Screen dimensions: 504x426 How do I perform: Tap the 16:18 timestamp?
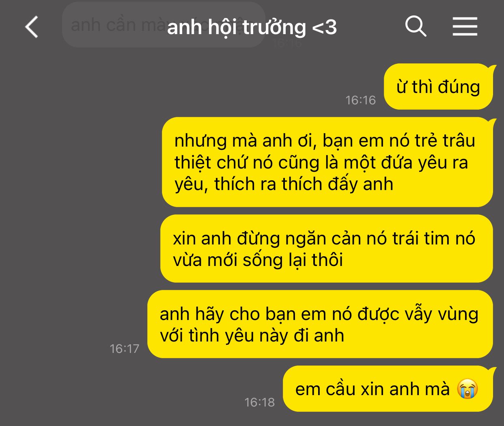pyautogui.click(x=259, y=402)
